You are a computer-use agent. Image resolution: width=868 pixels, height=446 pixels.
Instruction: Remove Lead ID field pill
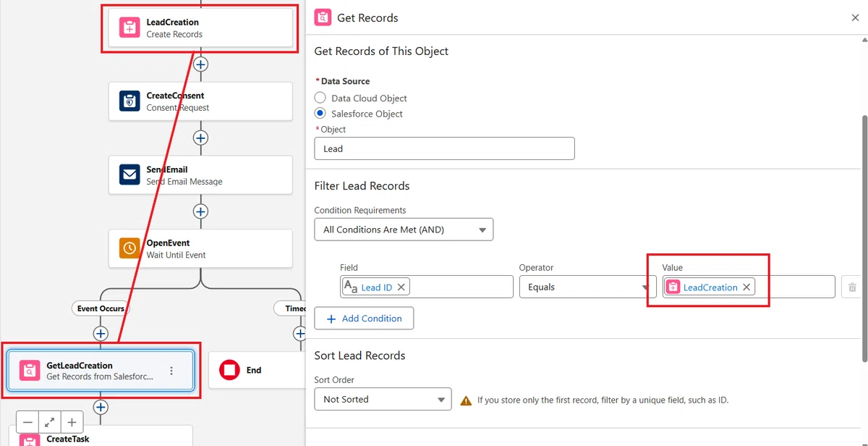(401, 287)
